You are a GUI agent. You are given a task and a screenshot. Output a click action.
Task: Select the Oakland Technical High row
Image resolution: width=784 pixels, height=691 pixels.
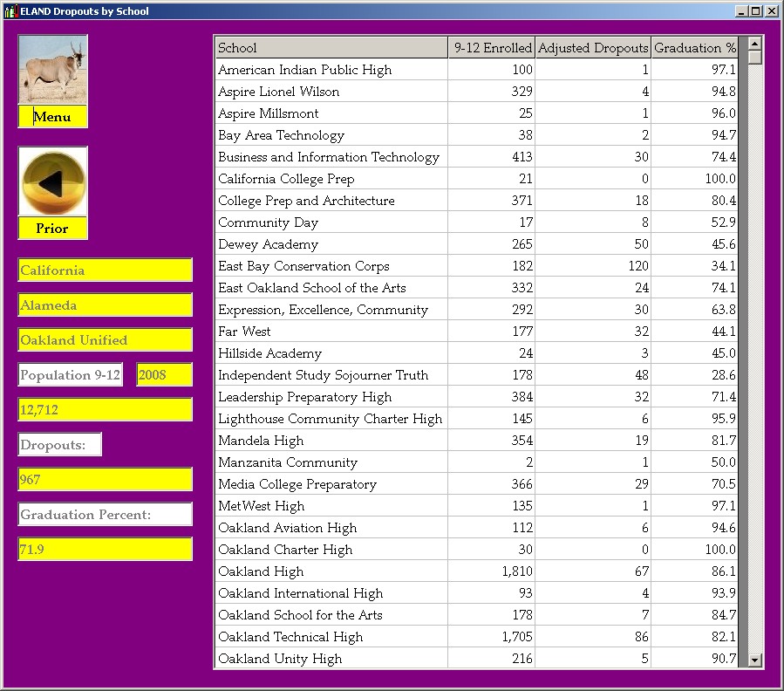[x=331, y=637]
